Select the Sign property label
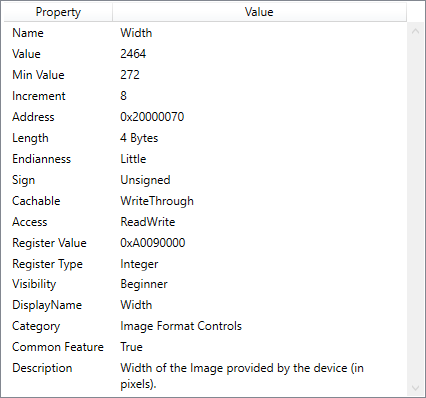The width and height of the screenshot is (426, 398). point(24,180)
